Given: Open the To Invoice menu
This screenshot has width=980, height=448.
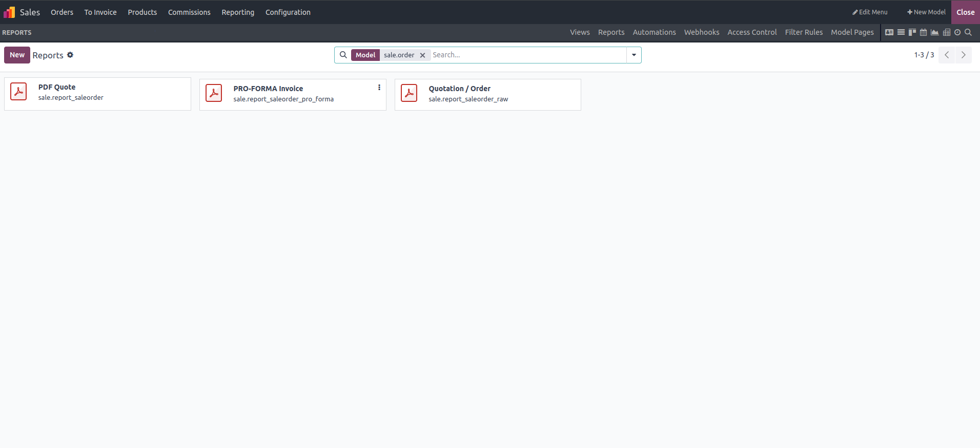Looking at the screenshot, I should [100, 12].
